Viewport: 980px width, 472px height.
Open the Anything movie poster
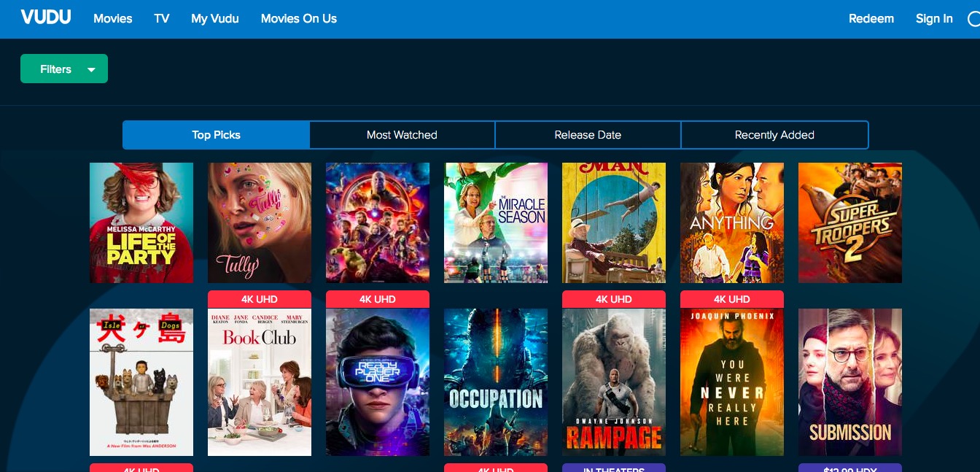(732, 223)
